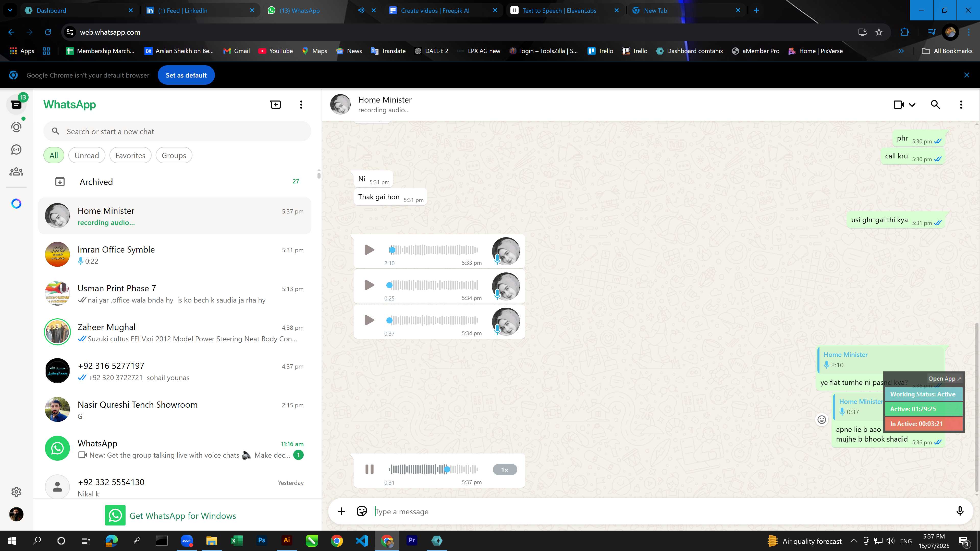Open Zaheer Mughal chat
This screenshot has height=551, width=980.
click(x=175, y=332)
